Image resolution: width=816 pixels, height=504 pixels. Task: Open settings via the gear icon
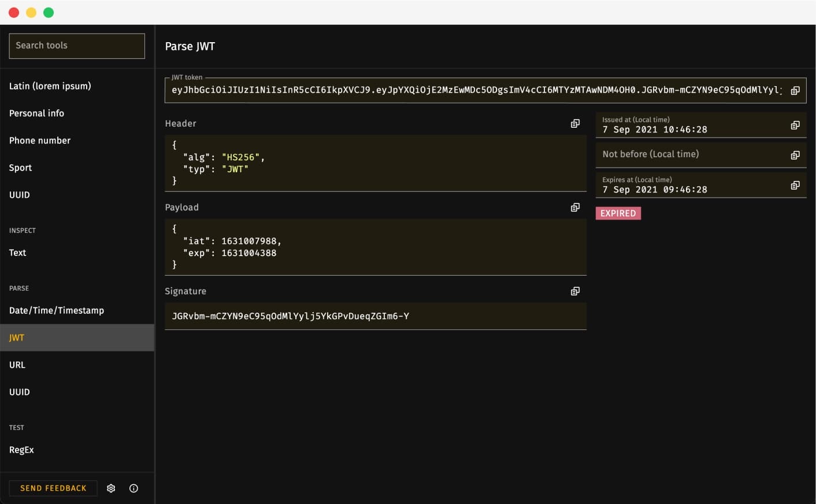point(111,488)
